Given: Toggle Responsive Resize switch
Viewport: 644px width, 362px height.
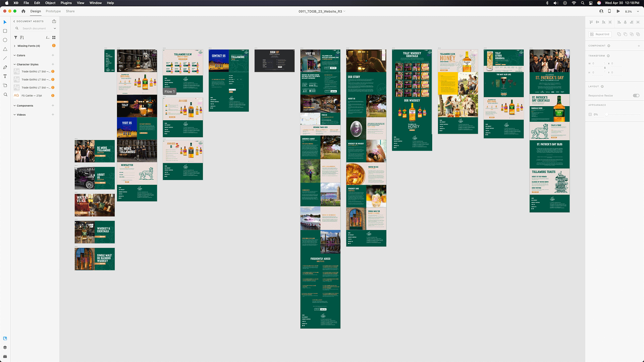Looking at the screenshot, I should [x=636, y=96].
